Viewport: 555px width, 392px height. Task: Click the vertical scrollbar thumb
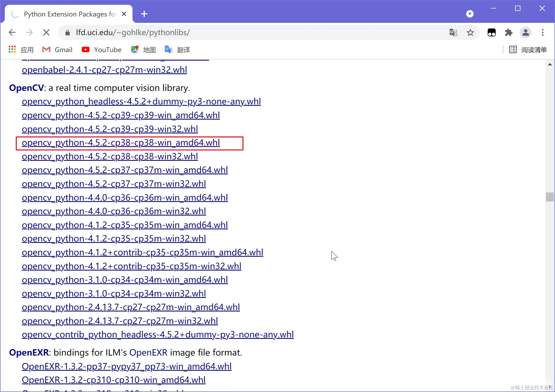pyautogui.click(x=550, y=197)
